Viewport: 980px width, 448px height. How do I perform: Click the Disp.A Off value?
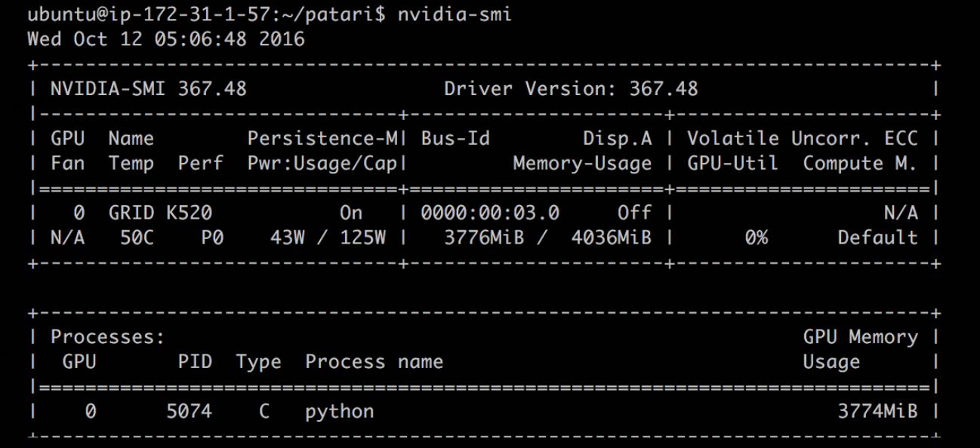point(634,213)
